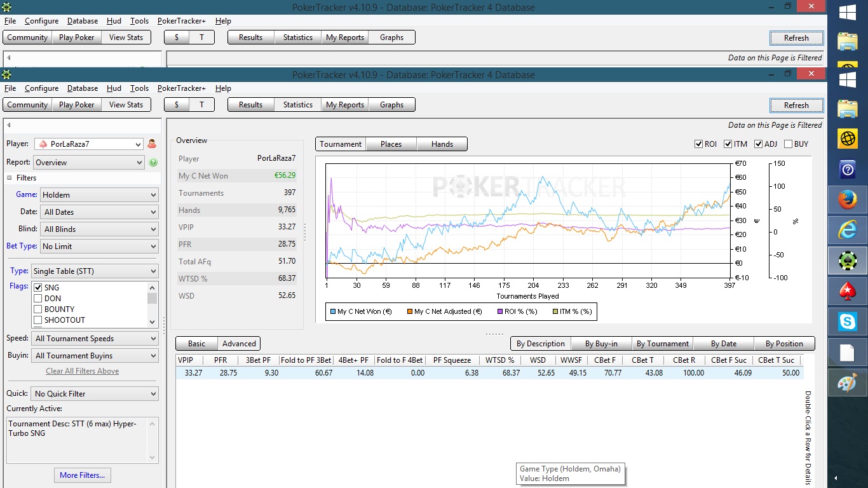
Task: Open the PokerTracker+ menu in the front window
Action: coord(181,88)
